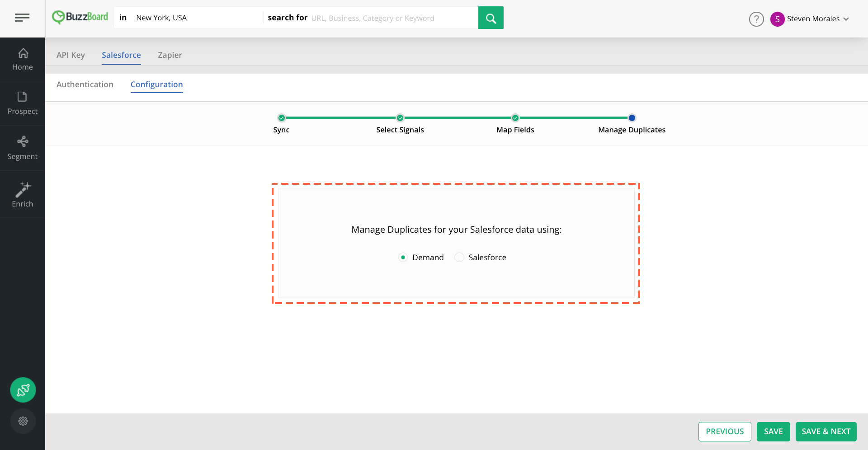Open the help question mark icon
Viewport: 868px width, 450px height.
tap(756, 19)
